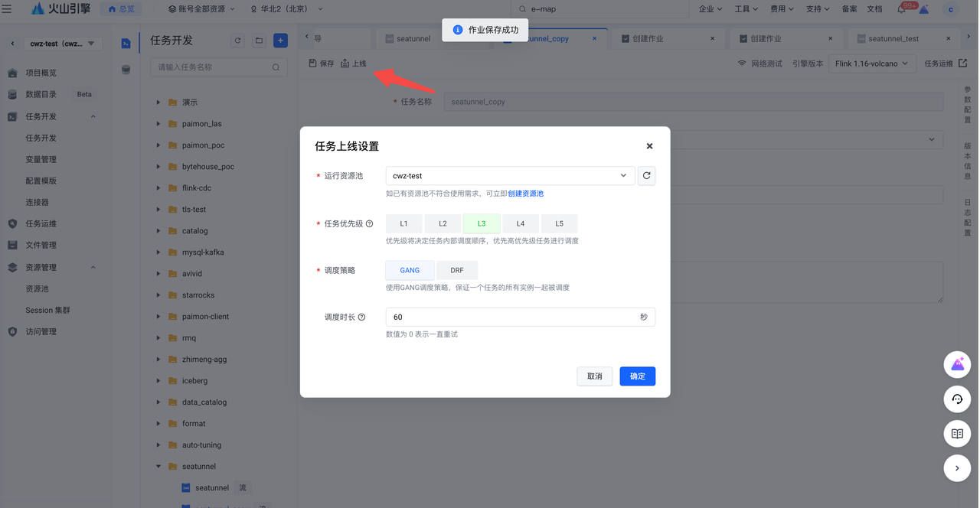980x508 pixels.
Task: Open the purple AI assistant floating button
Action: tap(957, 365)
